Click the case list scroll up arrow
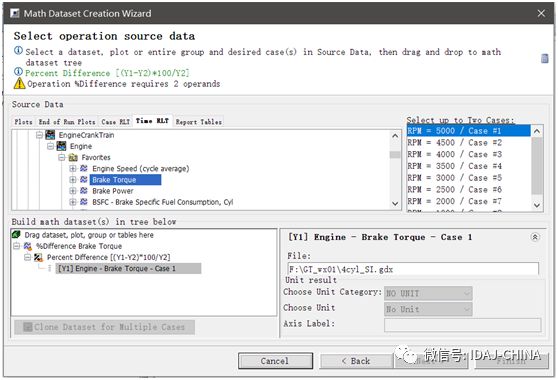The image size is (558, 380). pyautogui.click(x=537, y=131)
